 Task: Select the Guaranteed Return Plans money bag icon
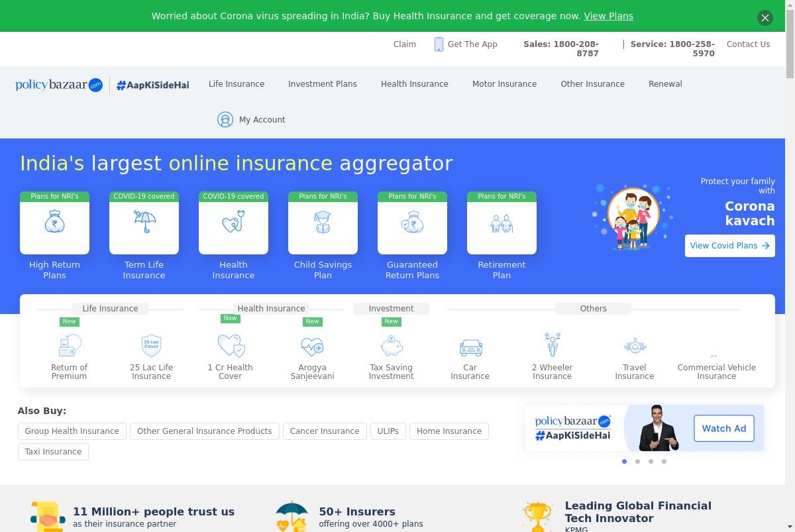[412, 223]
